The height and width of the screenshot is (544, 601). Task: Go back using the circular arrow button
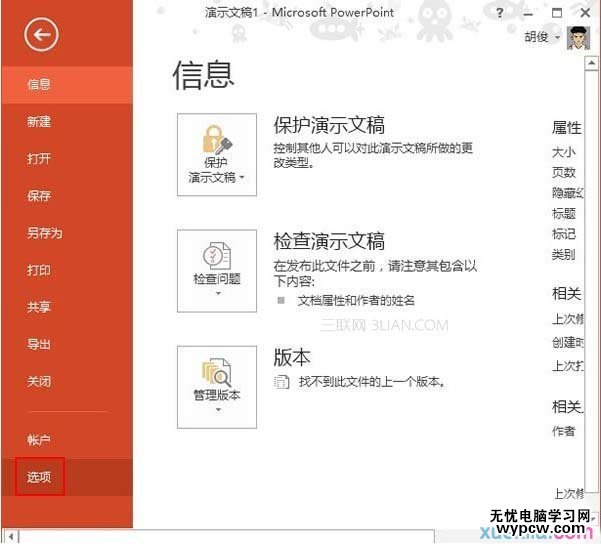click(41, 35)
